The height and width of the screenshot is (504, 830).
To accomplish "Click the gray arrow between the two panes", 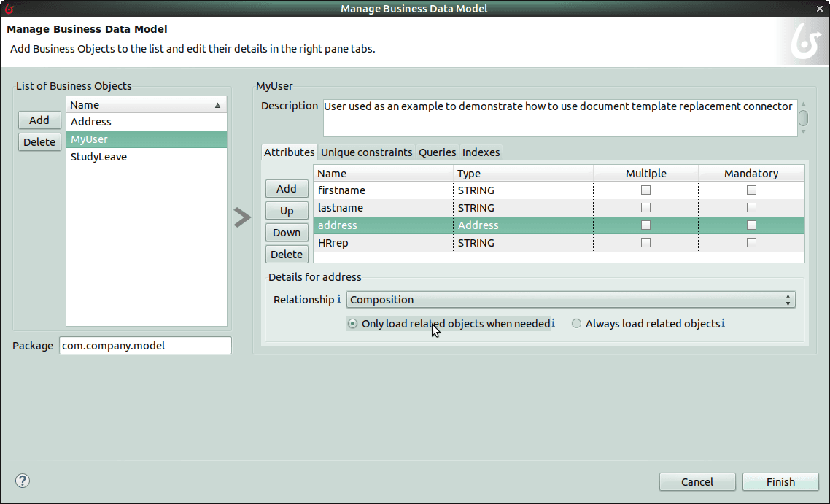I will (x=241, y=217).
